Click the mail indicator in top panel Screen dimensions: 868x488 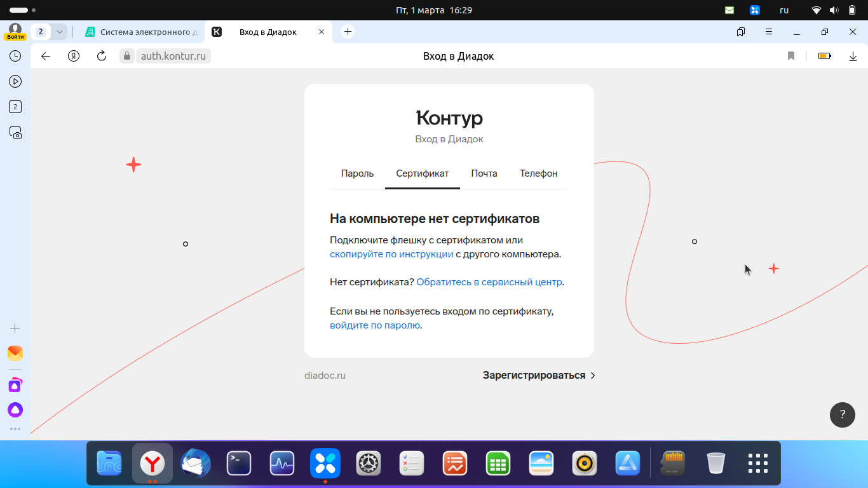[729, 10]
